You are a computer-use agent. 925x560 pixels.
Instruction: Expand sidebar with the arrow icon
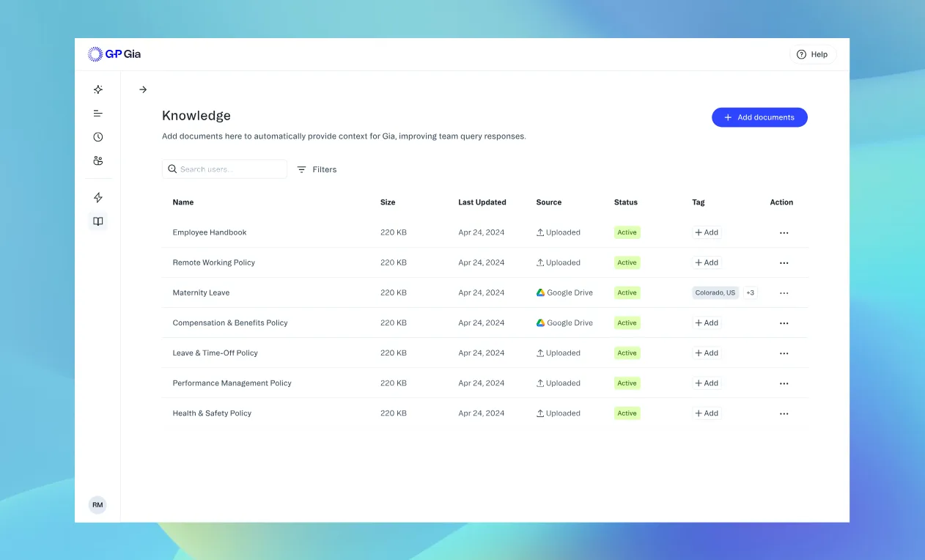click(x=143, y=89)
